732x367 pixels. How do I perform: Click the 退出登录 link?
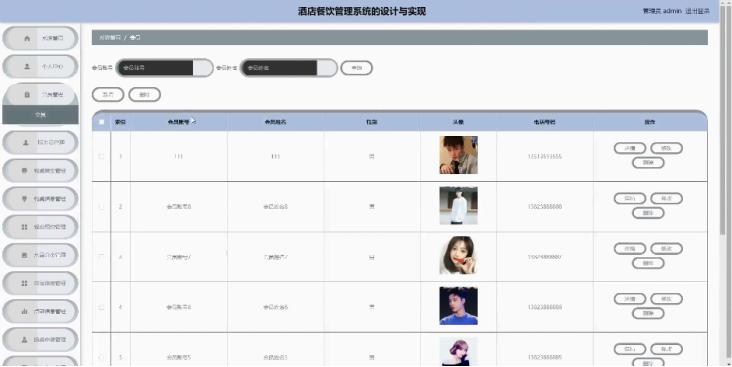click(697, 11)
